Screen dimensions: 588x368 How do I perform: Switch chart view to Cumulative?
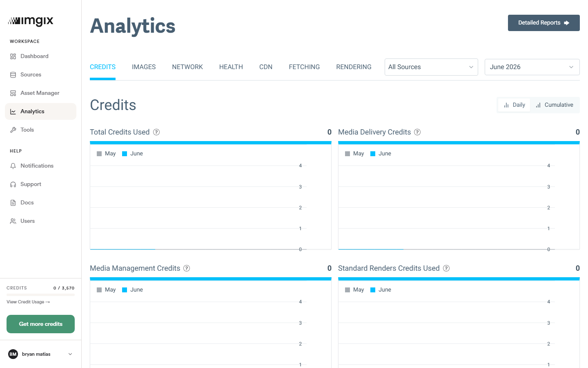555,105
